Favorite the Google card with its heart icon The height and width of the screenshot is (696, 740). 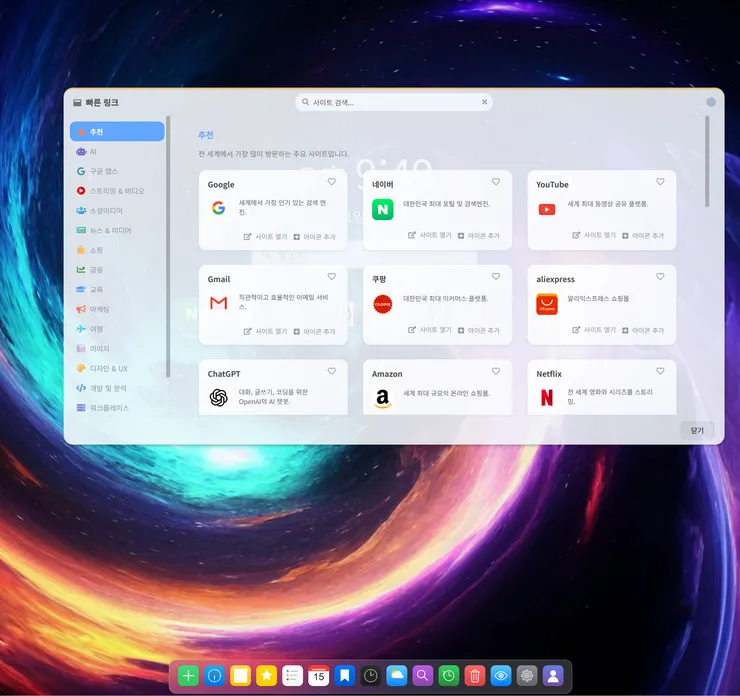(332, 182)
